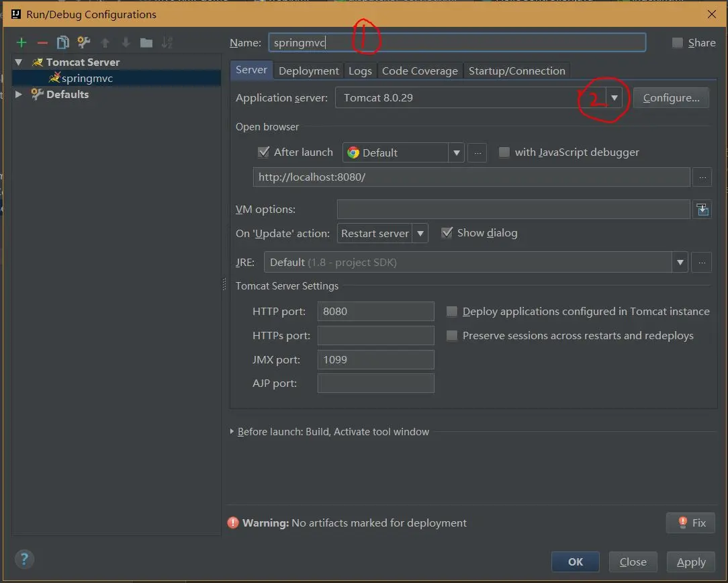This screenshot has height=583, width=728.
Task: Select Tomcat Server tree item label
Action: (x=83, y=62)
